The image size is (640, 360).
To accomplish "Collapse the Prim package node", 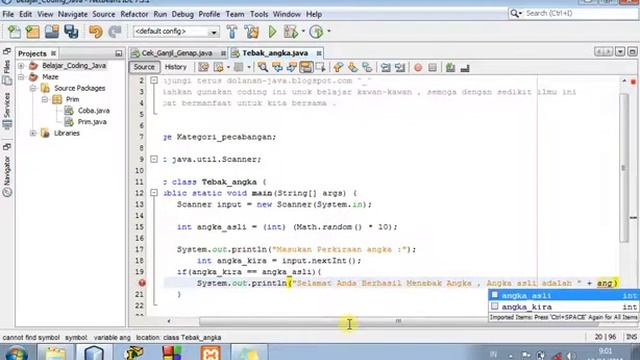I will [44, 99].
